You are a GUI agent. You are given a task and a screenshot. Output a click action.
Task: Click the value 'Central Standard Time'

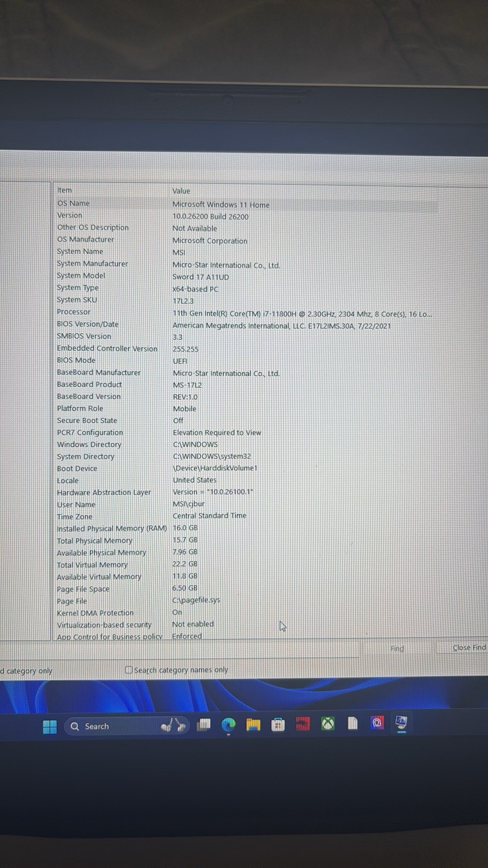point(209,515)
